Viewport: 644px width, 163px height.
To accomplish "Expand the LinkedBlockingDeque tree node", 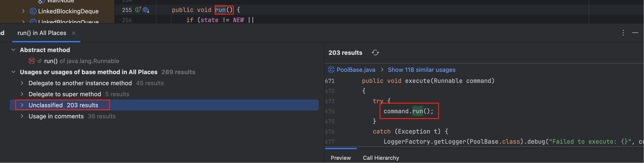I will pos(23,11).
